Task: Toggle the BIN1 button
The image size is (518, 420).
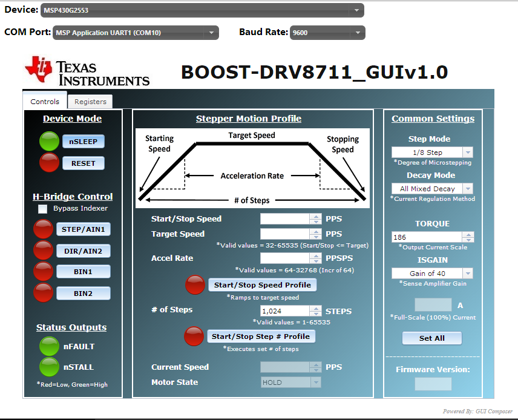Action: pyautogui.click(x=84, y=272)
